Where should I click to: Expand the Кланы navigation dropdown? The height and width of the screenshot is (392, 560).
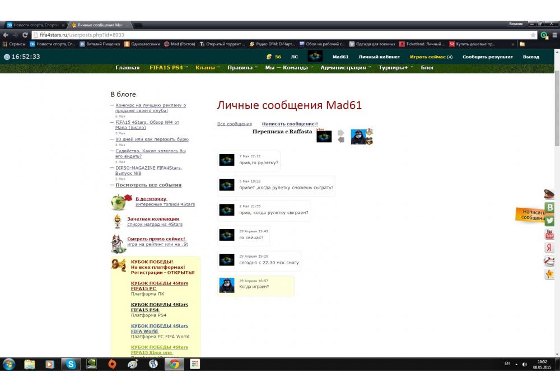pos(207,68)
